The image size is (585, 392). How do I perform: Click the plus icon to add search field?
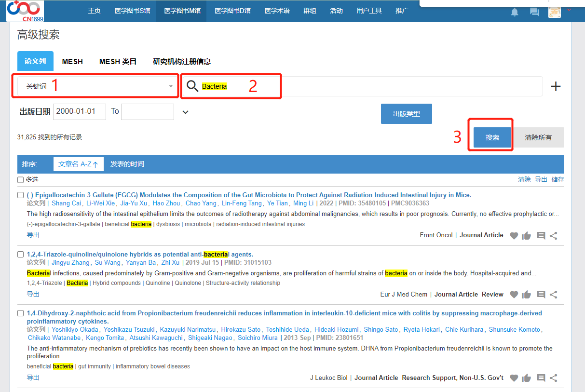[556, 86]
